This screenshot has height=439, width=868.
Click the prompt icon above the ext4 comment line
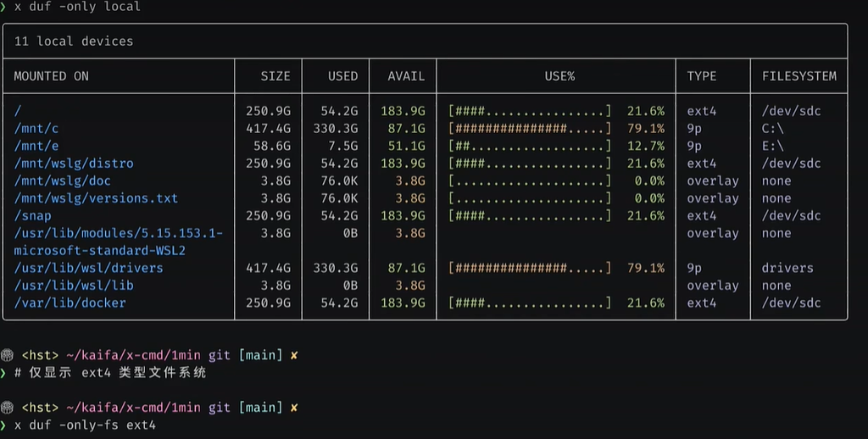click(x=7, y=355)
